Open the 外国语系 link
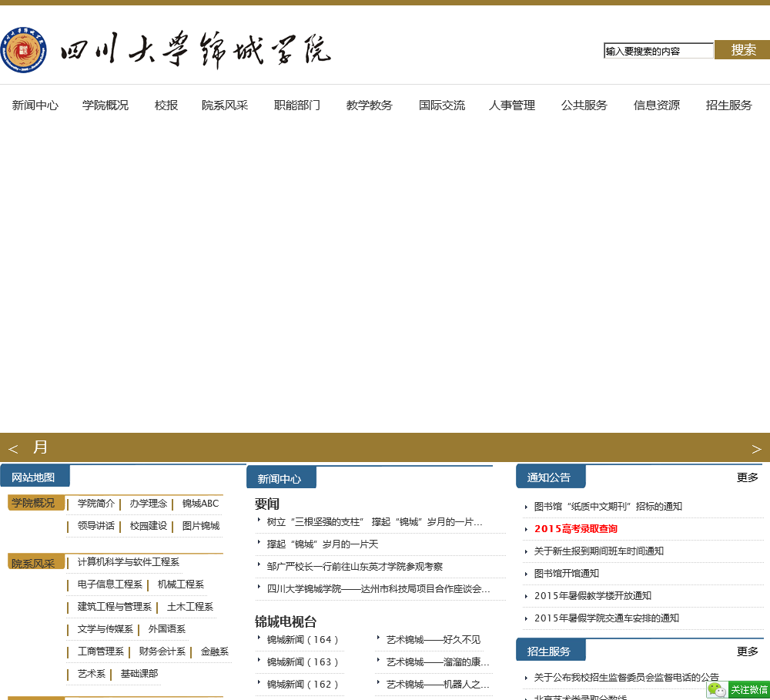Viewport: 770px width, 700px height. [x=166, y=629]
